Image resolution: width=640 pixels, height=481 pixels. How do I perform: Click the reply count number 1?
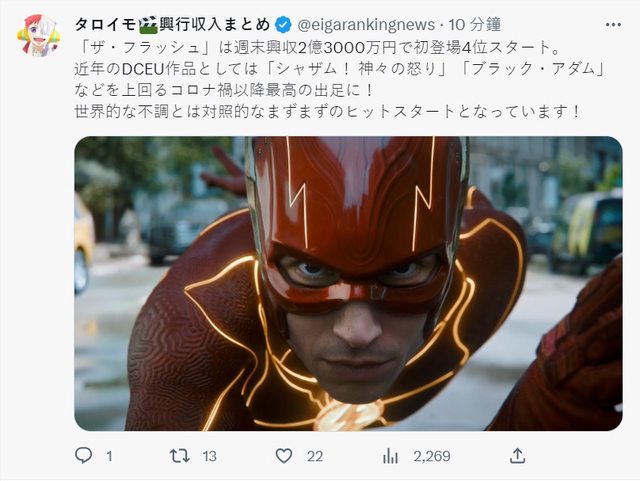(x=109, y=456)
